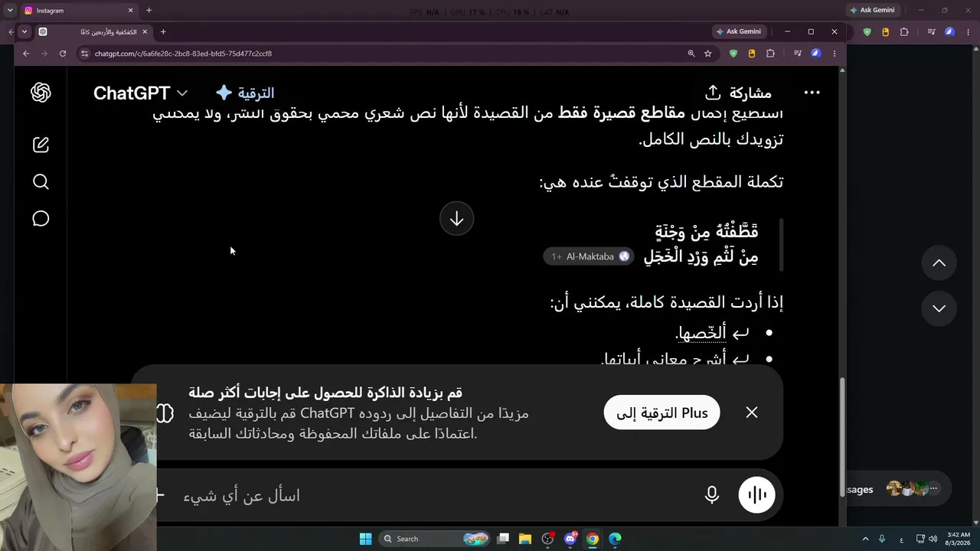
Task: Switch the keyboard input language indicator
Action: click(x=901, y=539)
